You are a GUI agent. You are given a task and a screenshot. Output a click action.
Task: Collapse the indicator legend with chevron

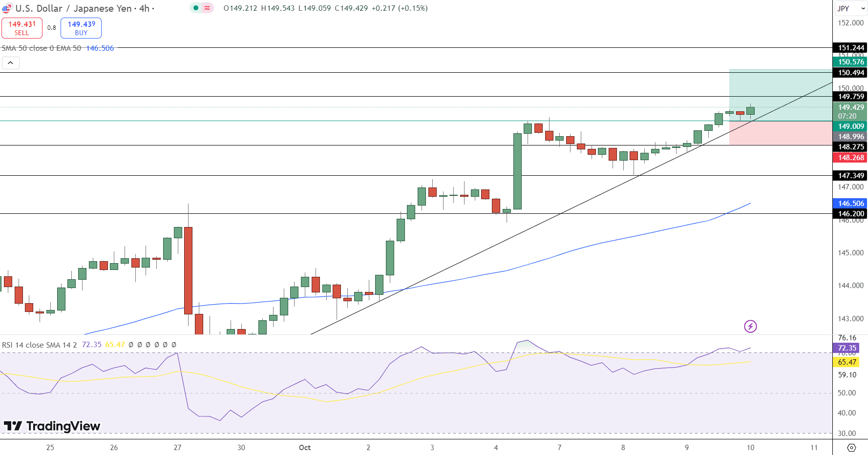coord(10,62)
